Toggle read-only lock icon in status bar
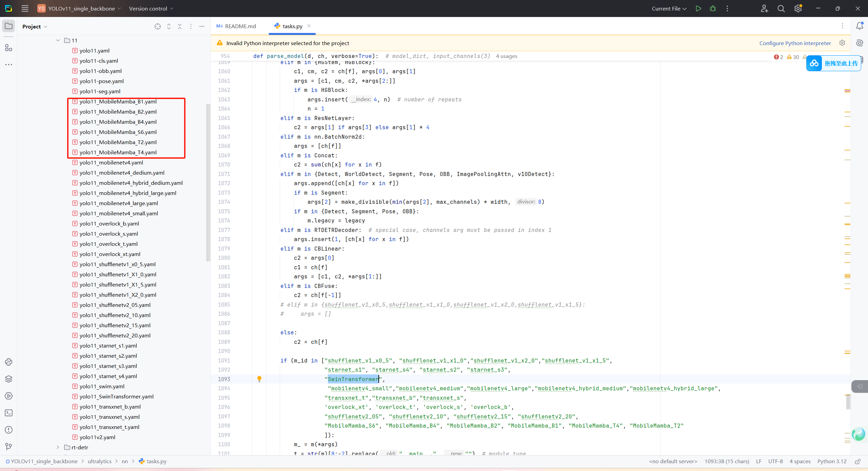This screenshot has width=868, height=471. [857, 462]
